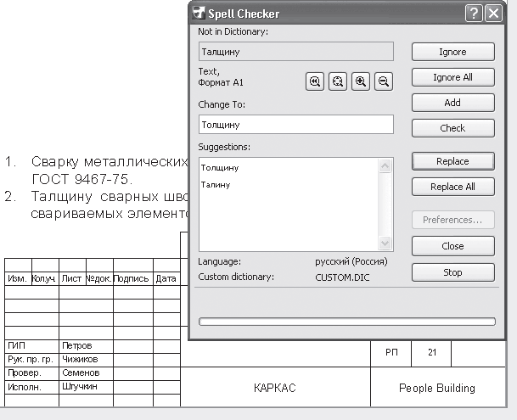
Task: Click in the Change To text field
Action: coord(295,125)
